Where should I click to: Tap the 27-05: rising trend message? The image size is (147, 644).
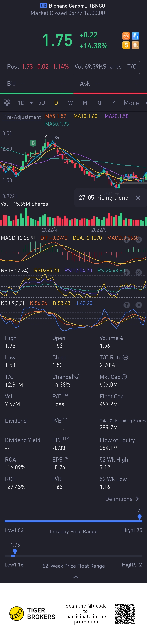pyautogui.click(x=104, y=198)
